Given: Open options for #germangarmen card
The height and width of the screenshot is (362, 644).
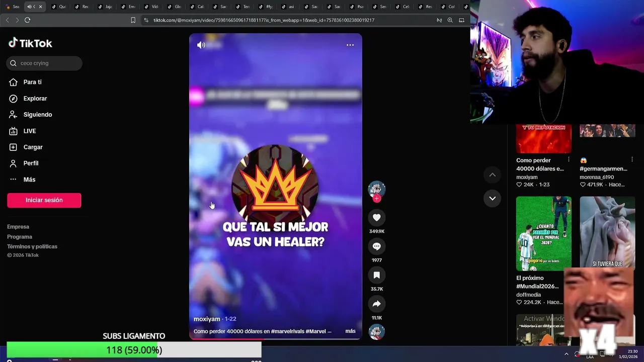Looking at the screenshot, I should point(632,159).
